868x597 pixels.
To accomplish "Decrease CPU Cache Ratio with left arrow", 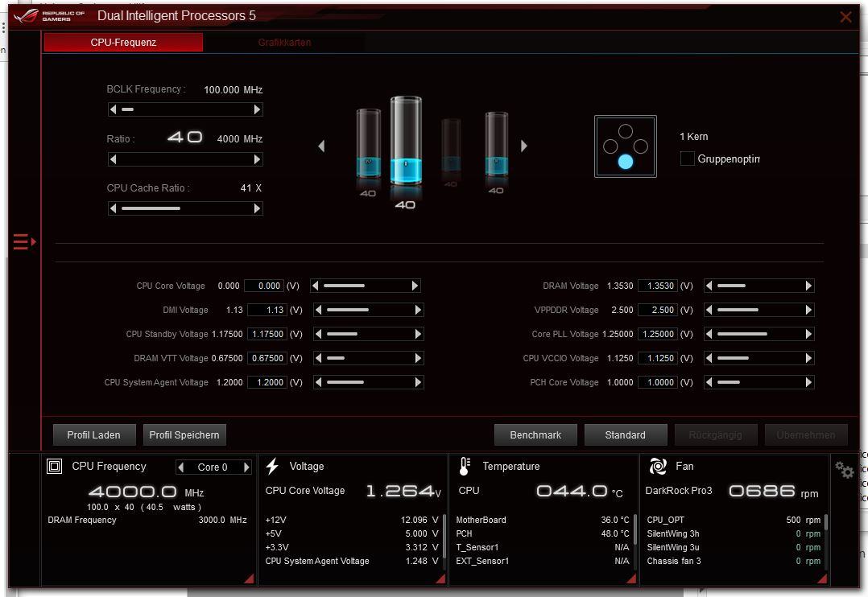I will 114,208.
